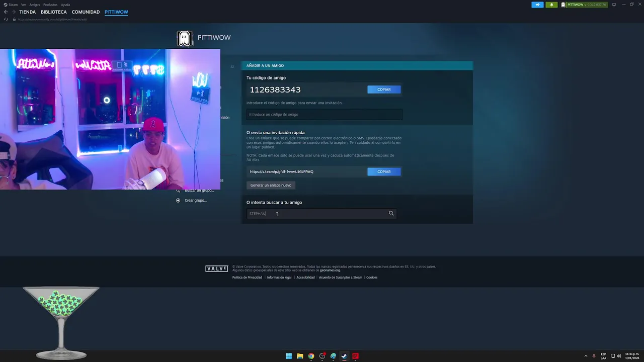
Task: Open Política de Privacidad link
Action: tap(247, 278)
